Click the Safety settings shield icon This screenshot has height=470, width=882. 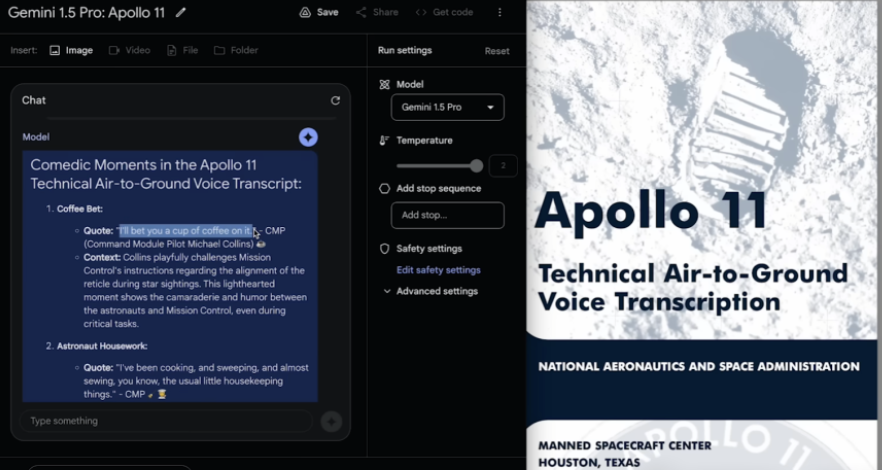coord(385,248)
